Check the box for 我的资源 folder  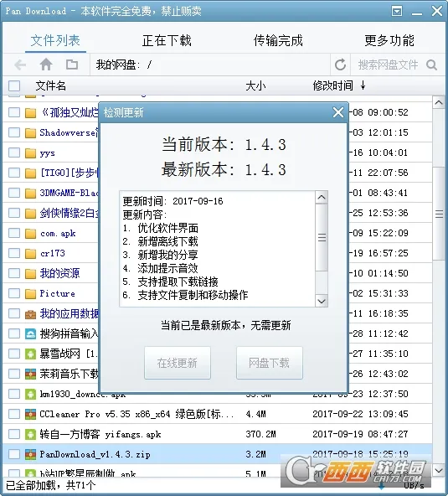14,273
